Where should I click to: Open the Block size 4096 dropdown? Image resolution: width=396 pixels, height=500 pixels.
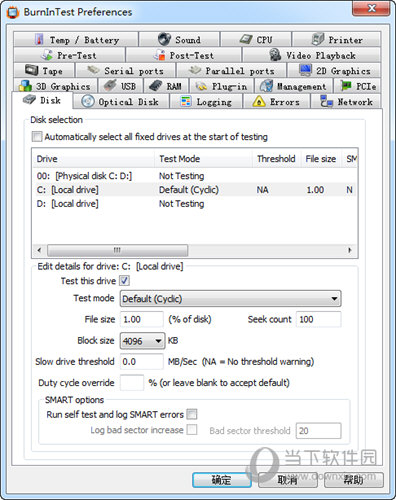click(x=142, y=341)
